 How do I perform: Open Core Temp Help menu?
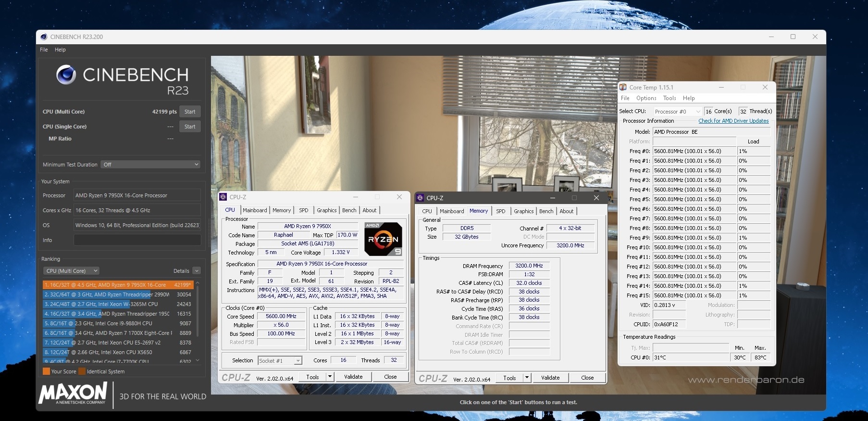689,98
